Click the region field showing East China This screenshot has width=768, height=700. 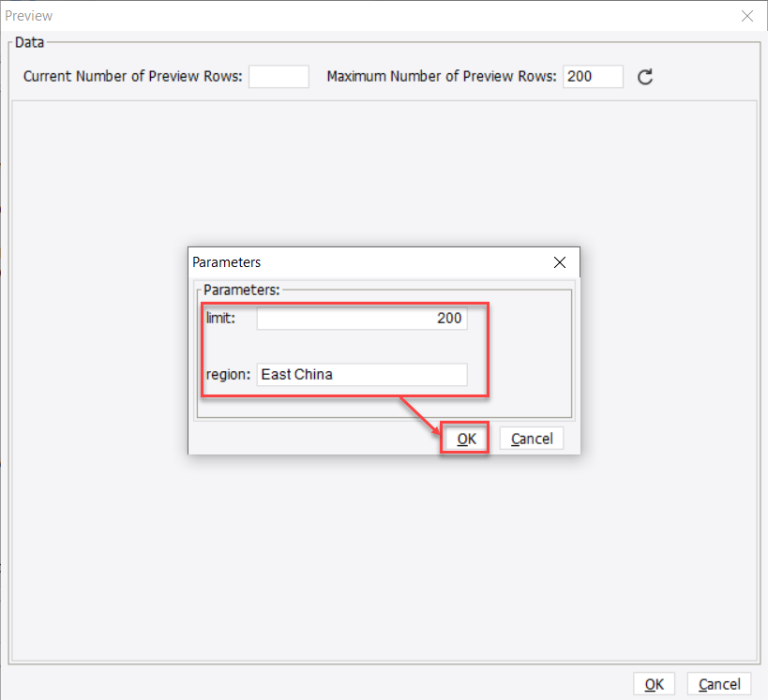click(362, 374)
